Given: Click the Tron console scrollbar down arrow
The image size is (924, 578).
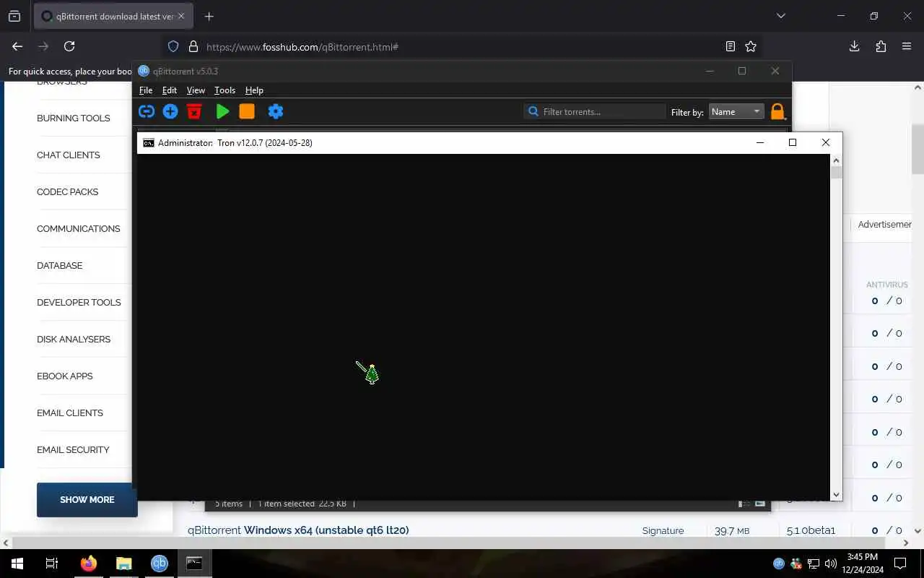Looking at the screenshot, I should 837,495.
